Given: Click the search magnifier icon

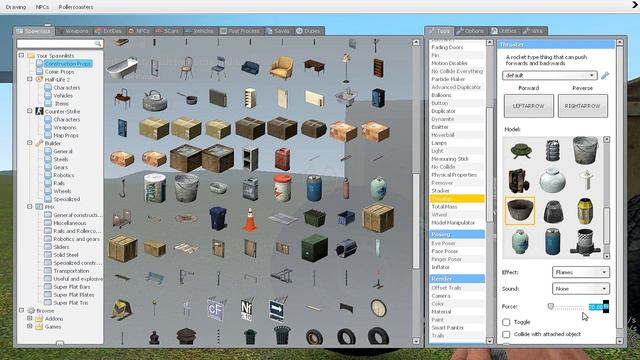Looking at the screenshot, I should click(98, 44).
